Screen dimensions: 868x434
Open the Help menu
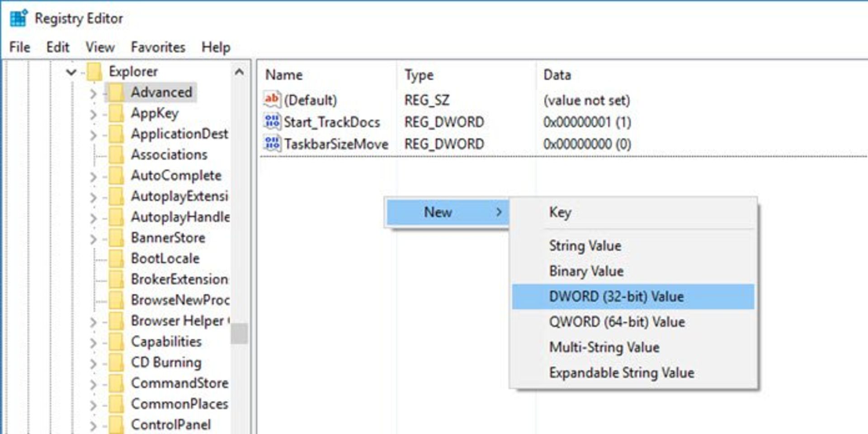tap(216, 47)
